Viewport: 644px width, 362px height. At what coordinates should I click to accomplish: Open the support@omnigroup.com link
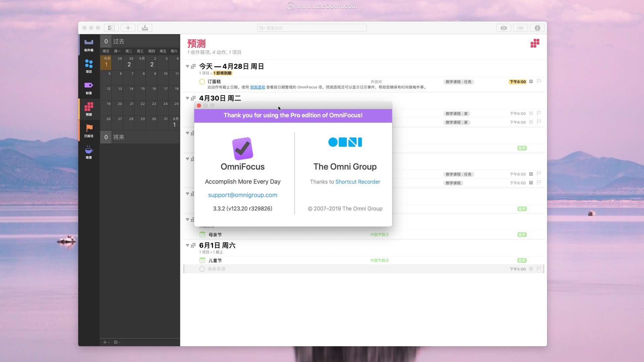[243, 195]
